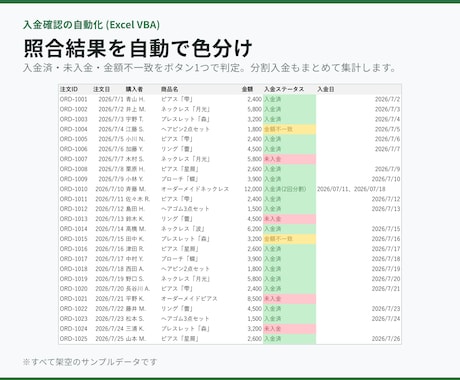
Task: Select the 6,200 amount cell
Action: coord(255,229)
